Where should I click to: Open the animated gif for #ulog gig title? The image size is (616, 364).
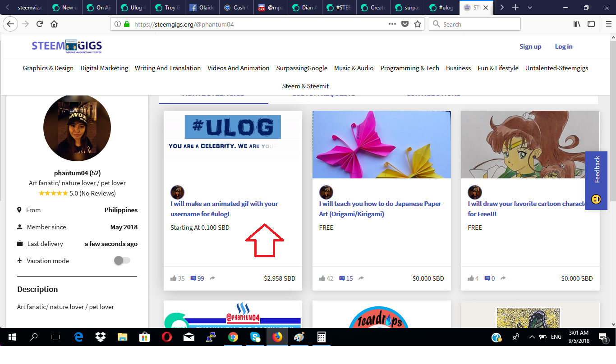pos(224,209)
